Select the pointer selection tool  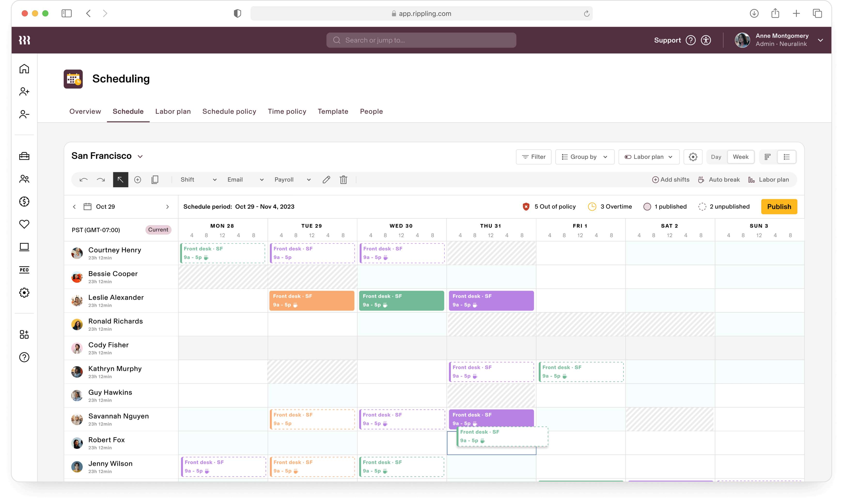[121, 180]
